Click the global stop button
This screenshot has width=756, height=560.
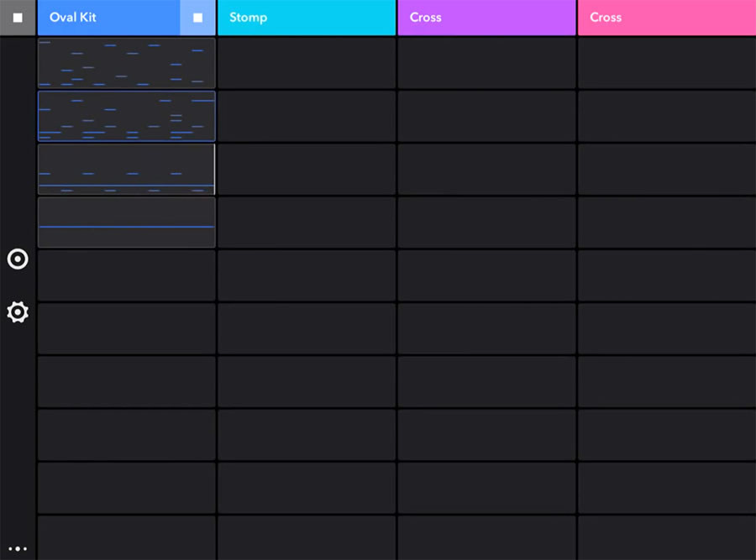18,18
